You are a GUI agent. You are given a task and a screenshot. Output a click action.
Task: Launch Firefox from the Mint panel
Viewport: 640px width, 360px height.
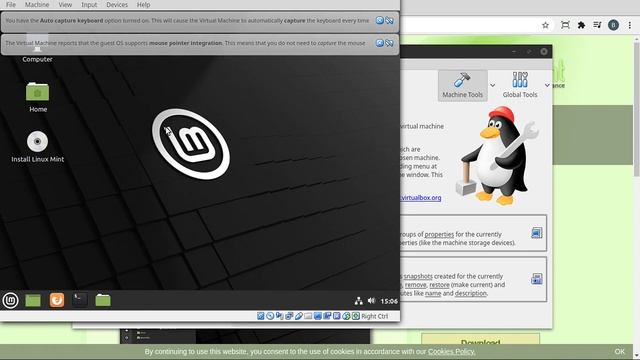click(57, 300)
